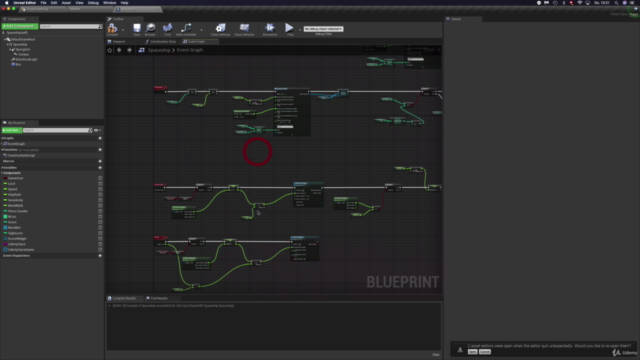The image size is (640, 360).
Task: Click the Spaceship breadcrumb link
Action: click(x=159, y=50)
